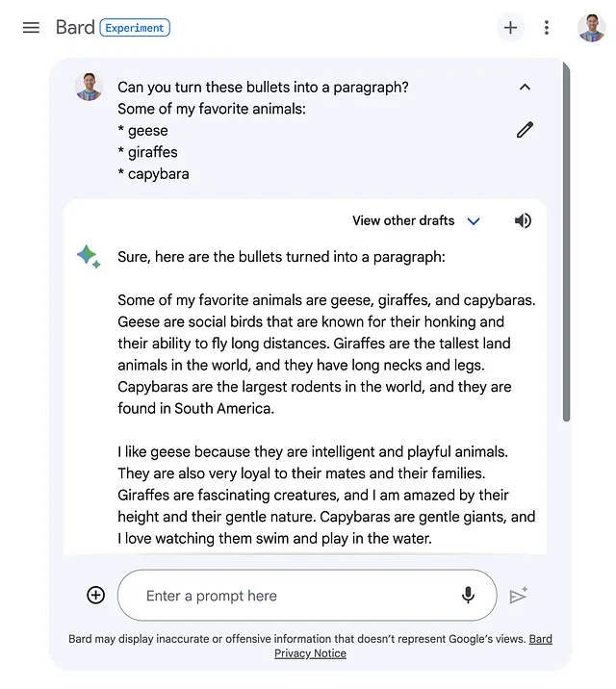Click the conversation vertical scrollbar thumb

click(566, 242)
